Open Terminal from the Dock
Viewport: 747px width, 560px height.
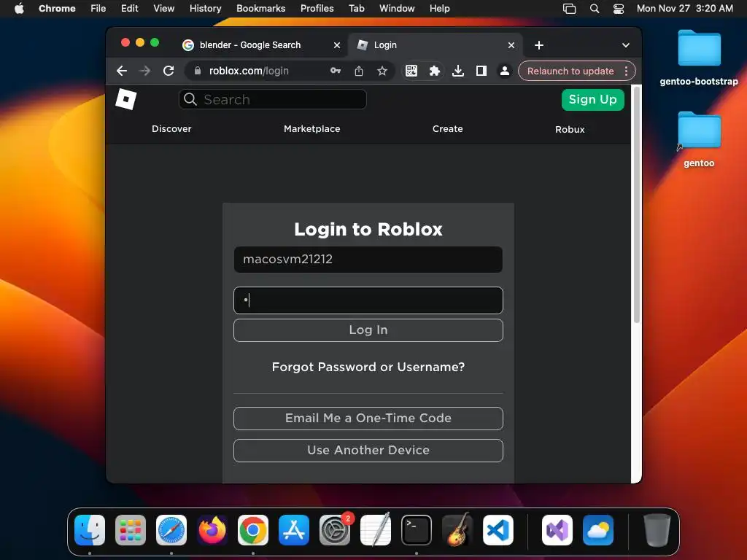tap(417, 530)
